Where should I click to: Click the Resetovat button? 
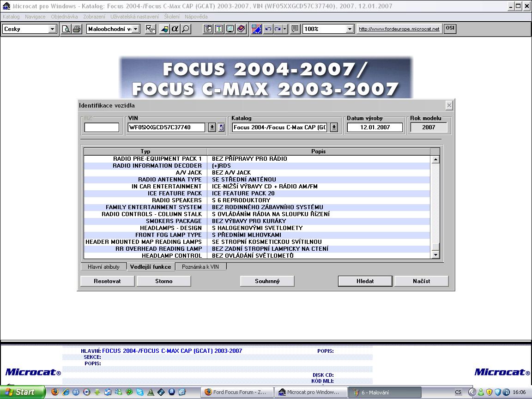pyautogui.click(x=107, y=281)
